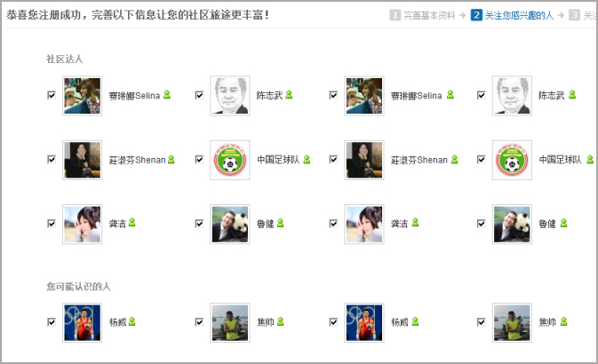Uncheck the first 中国足球队 checkbox
Screen dimensions: 598x364
click(x=199, y=159)
